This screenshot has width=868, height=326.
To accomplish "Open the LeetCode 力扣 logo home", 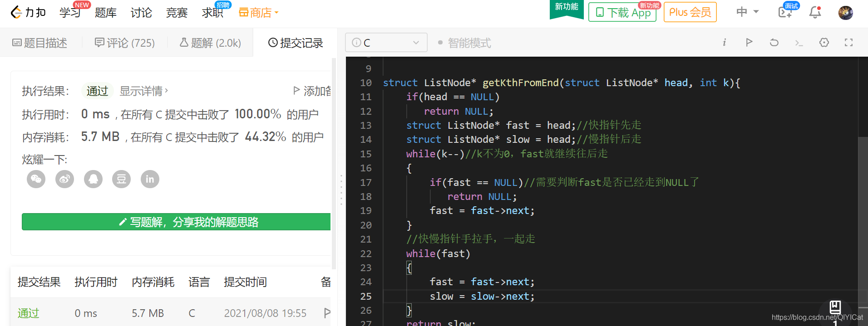I will coord(28,12).
